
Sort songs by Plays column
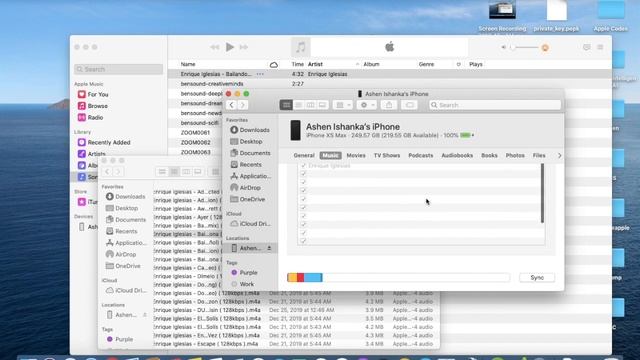[x=476, y=64]
